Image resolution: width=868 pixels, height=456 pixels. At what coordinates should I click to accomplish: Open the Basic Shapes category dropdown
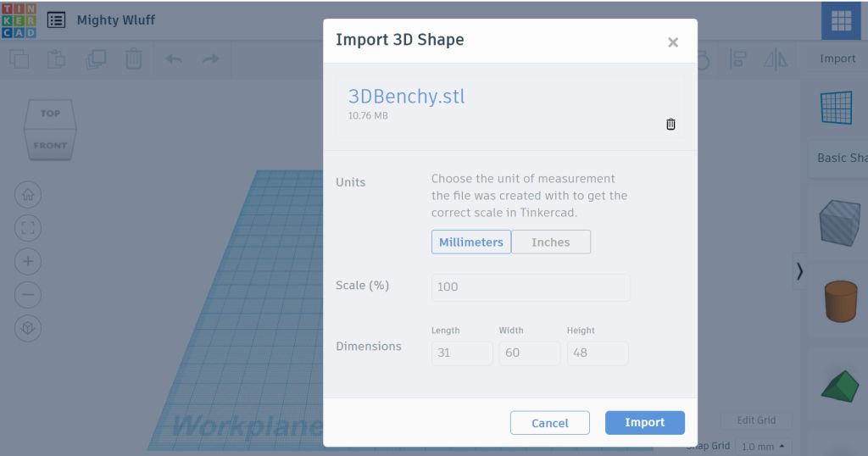pyautogui.click(x=839, y=158)
